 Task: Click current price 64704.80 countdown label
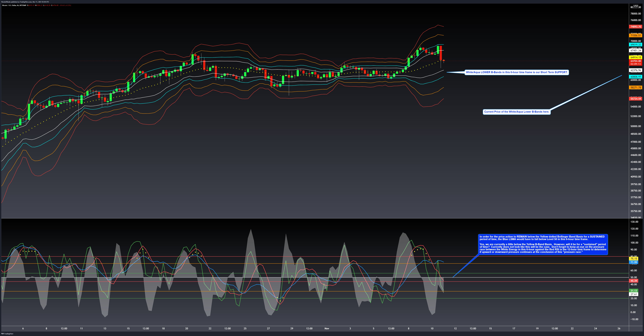[x=636, y=62]
